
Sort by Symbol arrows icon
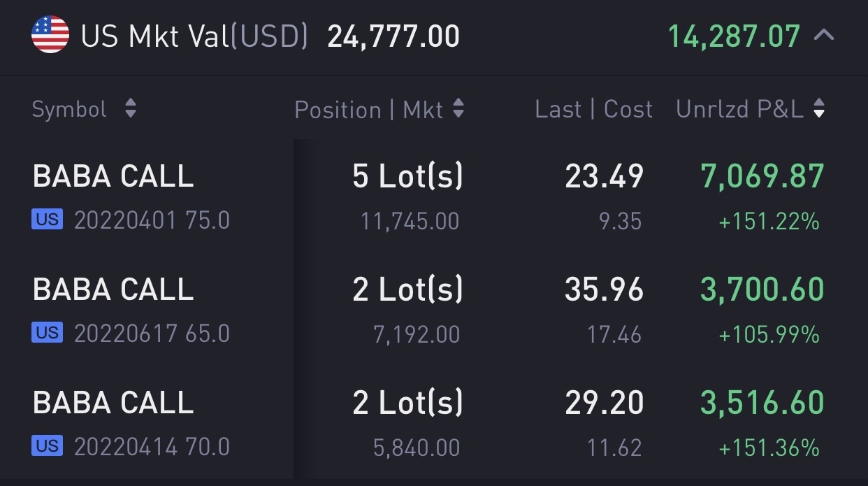pos(131,108)
